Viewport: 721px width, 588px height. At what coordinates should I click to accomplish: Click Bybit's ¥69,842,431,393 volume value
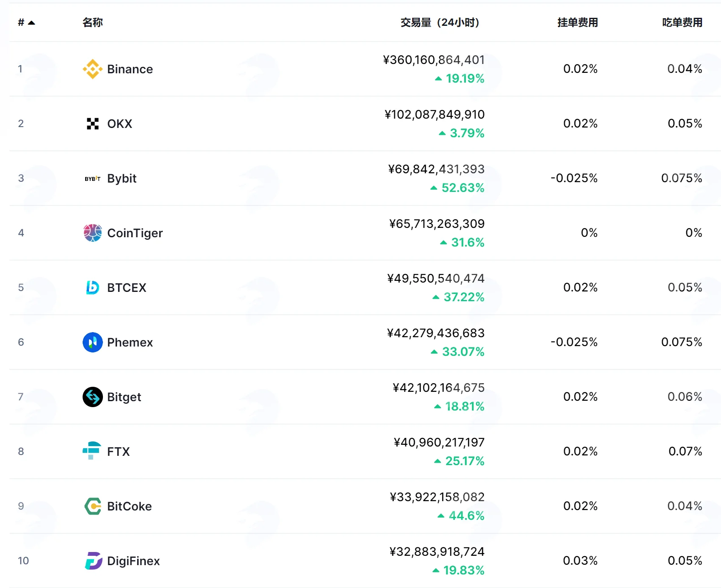pos(436,169)
